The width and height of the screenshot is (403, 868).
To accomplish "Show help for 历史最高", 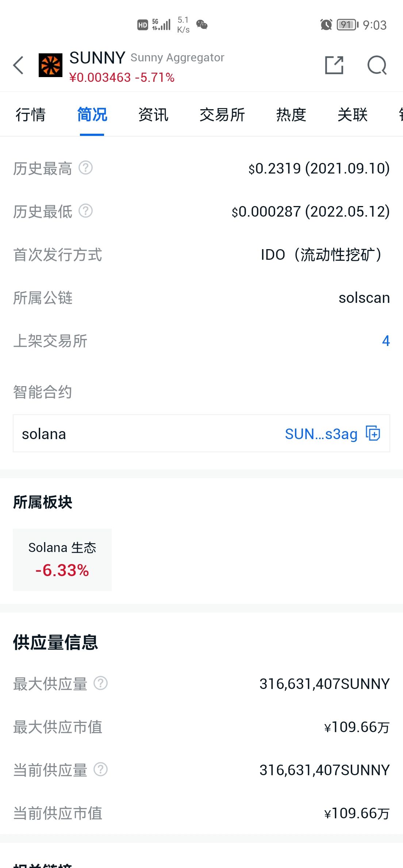I will point(86,168).
